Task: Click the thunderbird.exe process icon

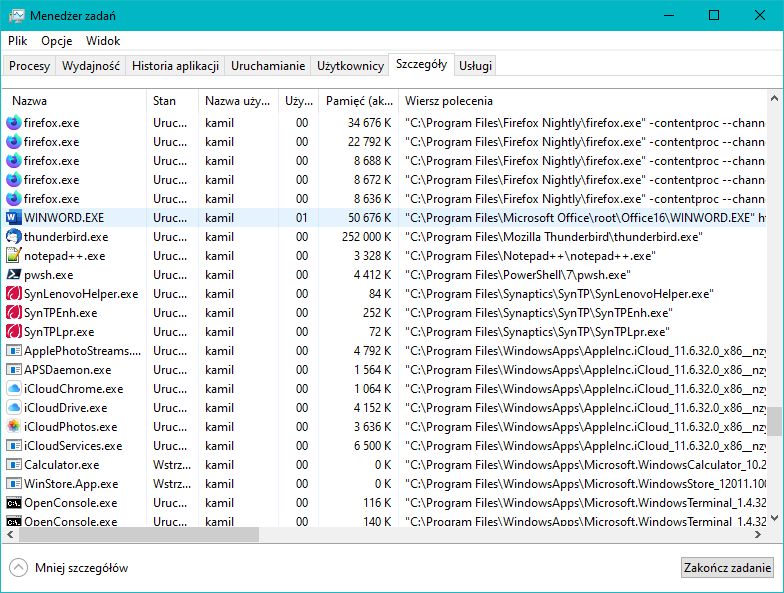Action: [x=14, y=236]
